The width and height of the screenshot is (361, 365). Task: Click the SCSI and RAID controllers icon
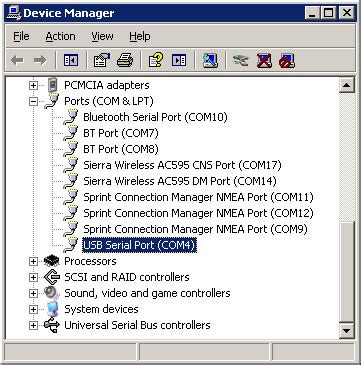pos(52,277)
